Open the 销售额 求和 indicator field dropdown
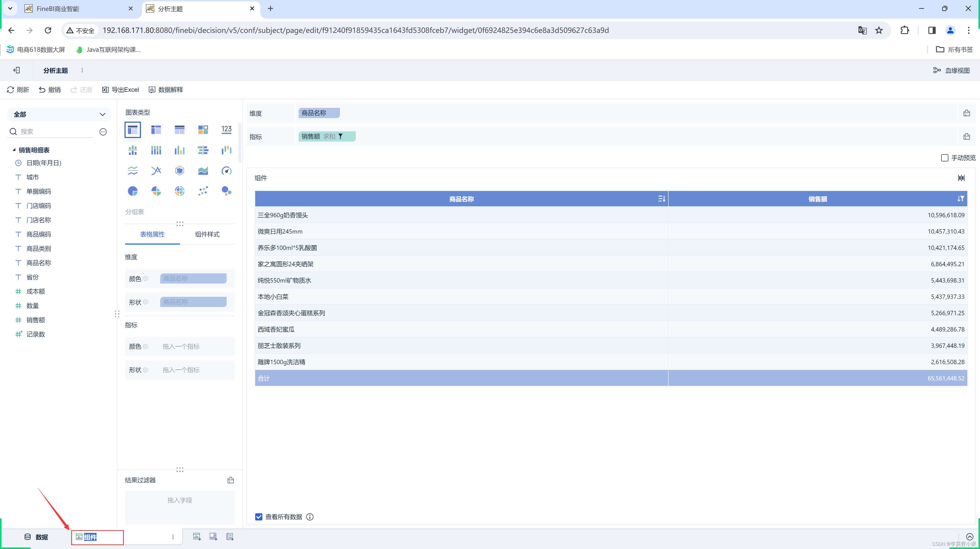This screenshot has width=980, height=549. tap(327, 136)
